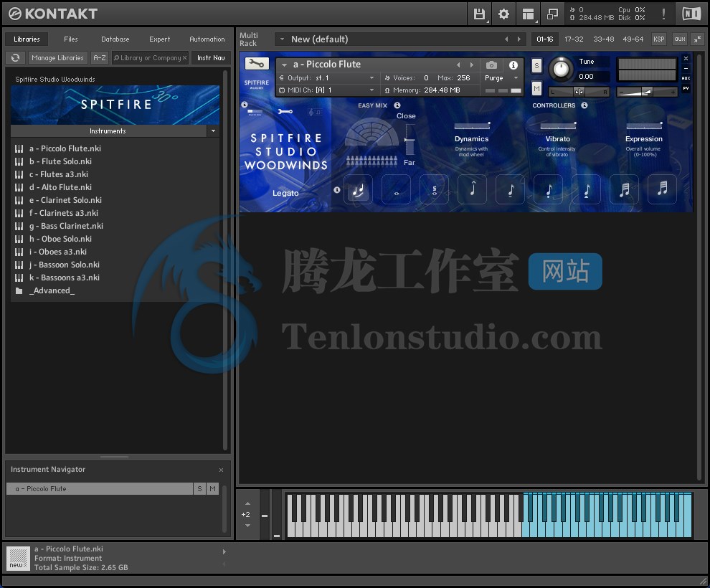This screenshot has height=588, width=710.
Task: Go to next multi preset arrow
Action: 519,39
